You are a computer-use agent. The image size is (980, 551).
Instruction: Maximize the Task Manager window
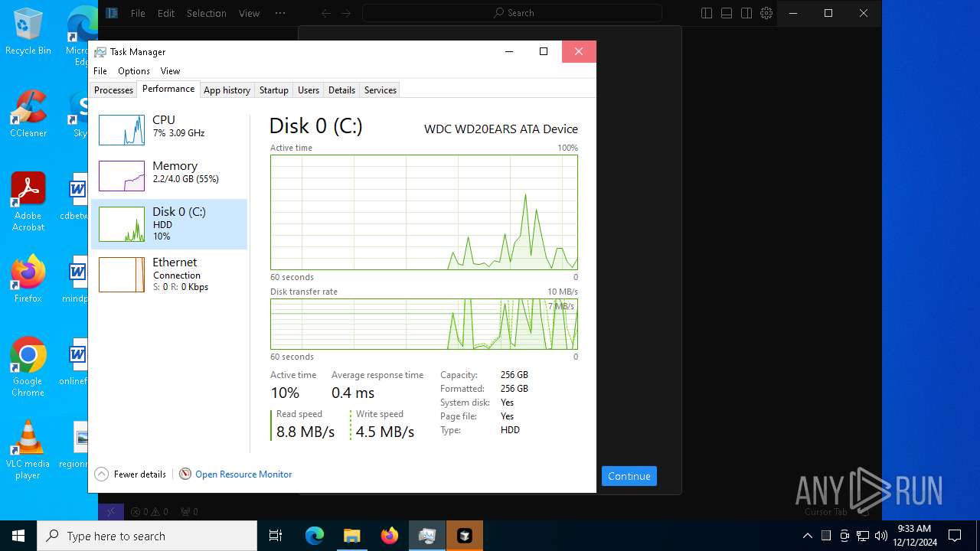(544, 51)
